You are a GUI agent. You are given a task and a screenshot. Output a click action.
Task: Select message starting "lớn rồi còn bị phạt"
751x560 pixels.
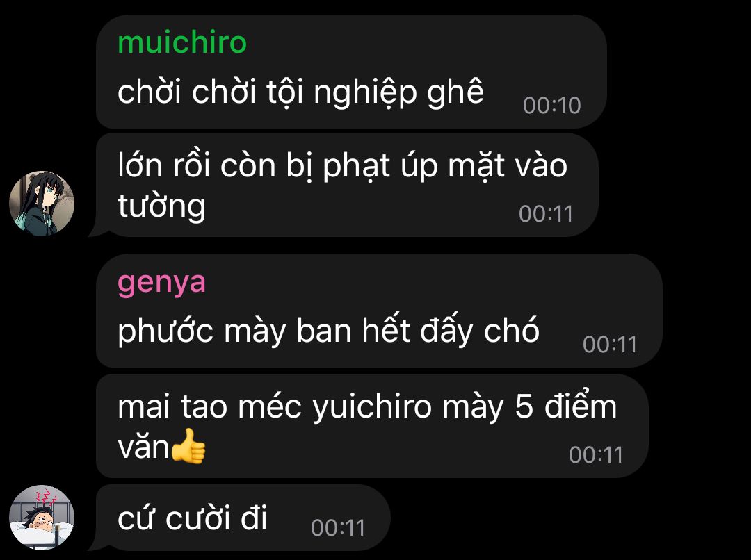(x=347, y=186)
